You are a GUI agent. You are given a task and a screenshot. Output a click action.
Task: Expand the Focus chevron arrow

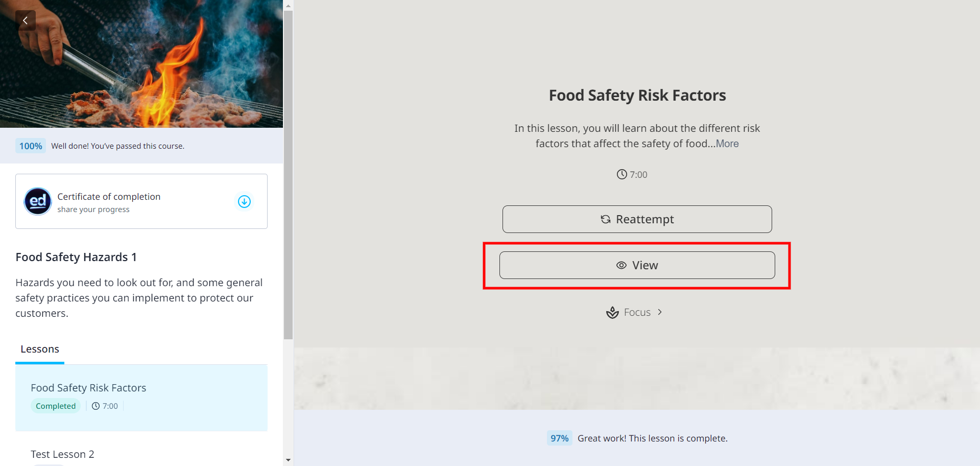click(660, 312)
